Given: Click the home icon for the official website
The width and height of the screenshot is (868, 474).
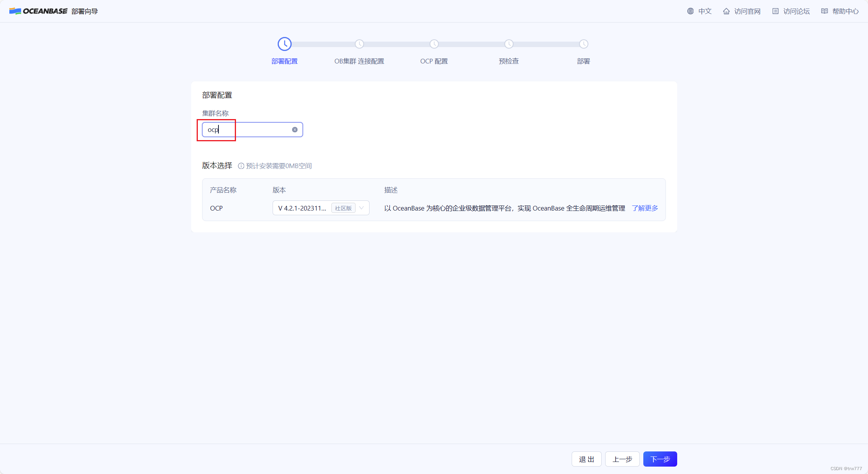Looking at the screenshot, I should [x=726, y=11].
